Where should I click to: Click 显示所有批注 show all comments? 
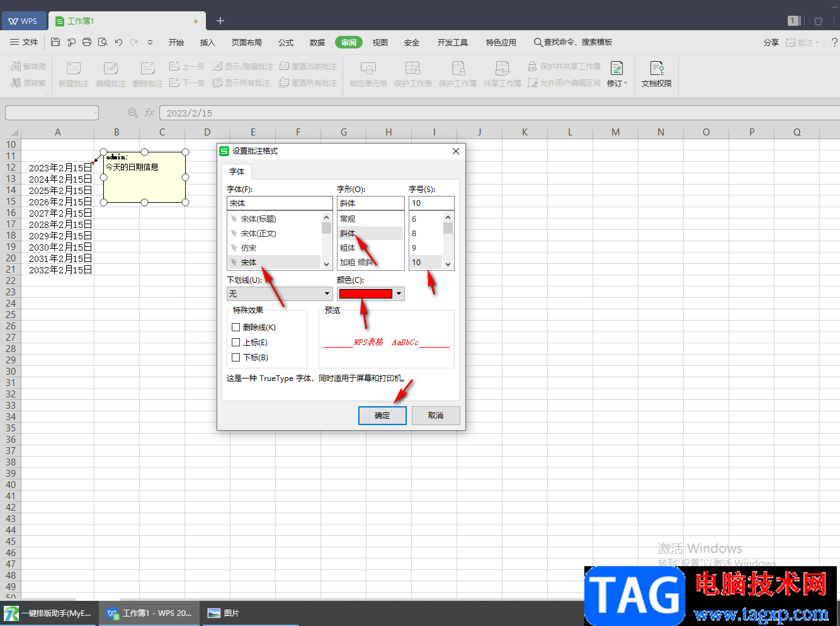click(x=241, y=83)
